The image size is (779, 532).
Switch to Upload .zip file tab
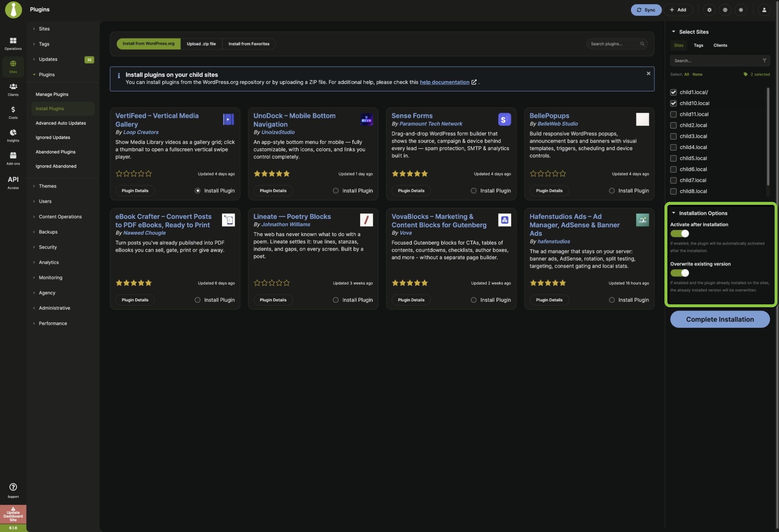tap(201, 44)
